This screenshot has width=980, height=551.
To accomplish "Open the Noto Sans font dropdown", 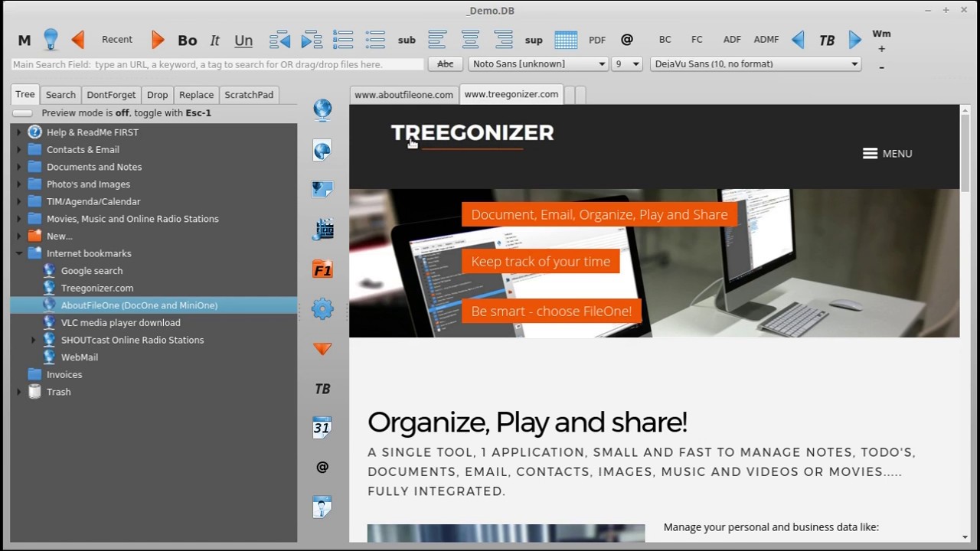I will pos(539,64).
